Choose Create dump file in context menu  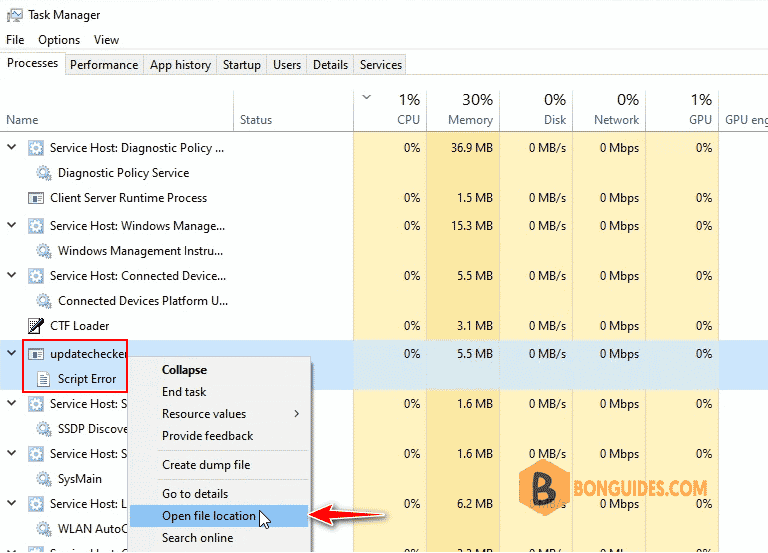click(219, 465)
